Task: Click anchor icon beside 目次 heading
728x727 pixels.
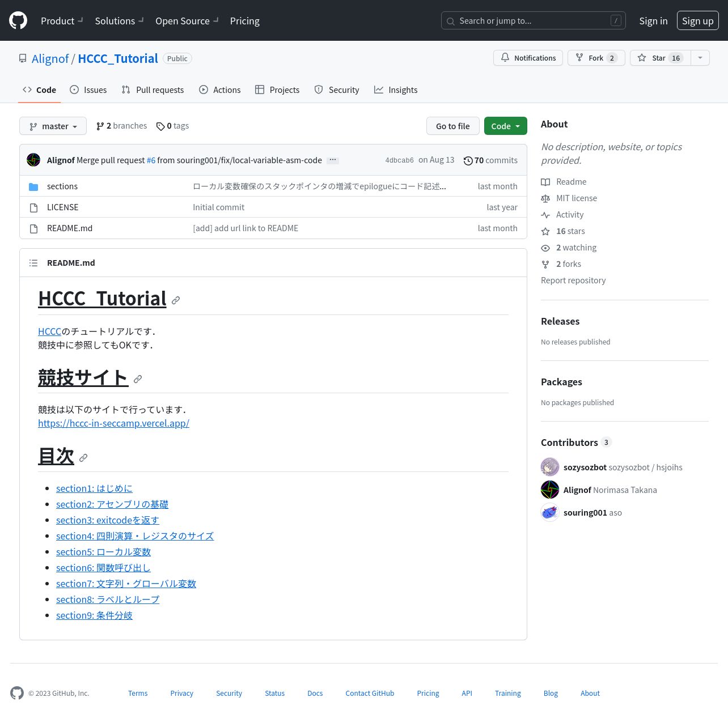Action: [x=83, y=458]
